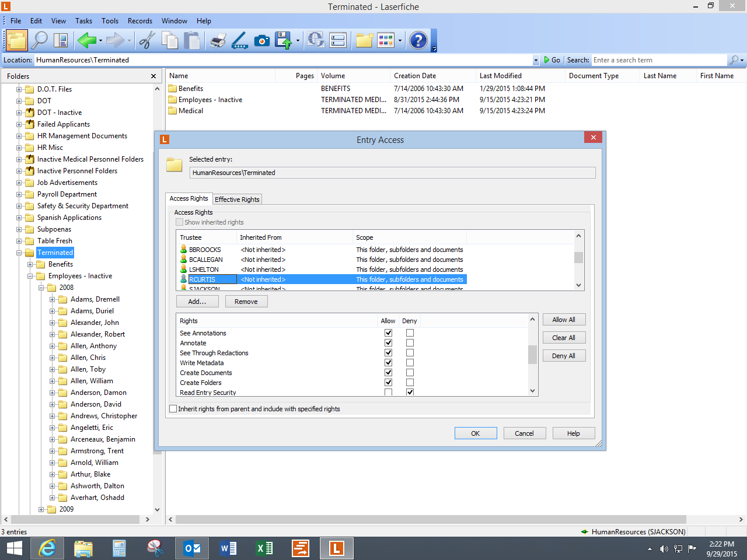Screen dimensions: 747x560
Task: Click the Allow All button
Action: [564, 320]
